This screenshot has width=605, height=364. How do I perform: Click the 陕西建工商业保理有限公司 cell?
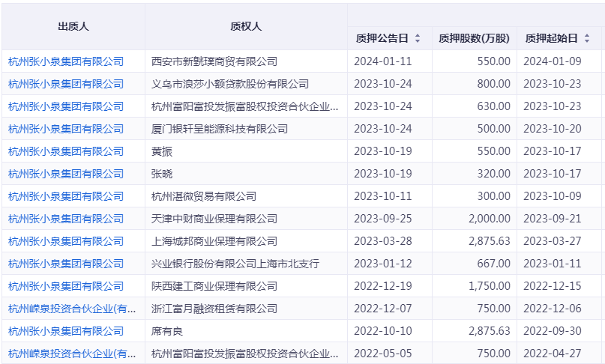[x=214, y=286]
